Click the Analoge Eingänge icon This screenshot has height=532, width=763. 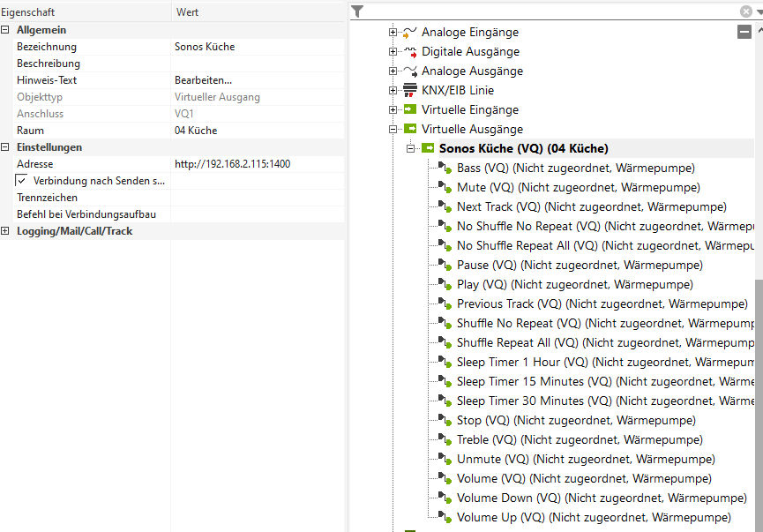pyautogui.click(x=409, y=32)
